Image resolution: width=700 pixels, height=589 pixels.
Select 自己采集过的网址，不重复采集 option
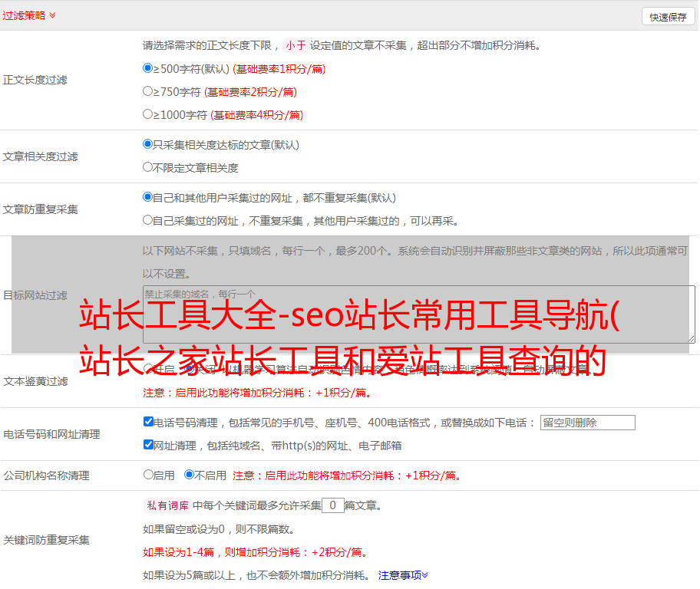147,219
